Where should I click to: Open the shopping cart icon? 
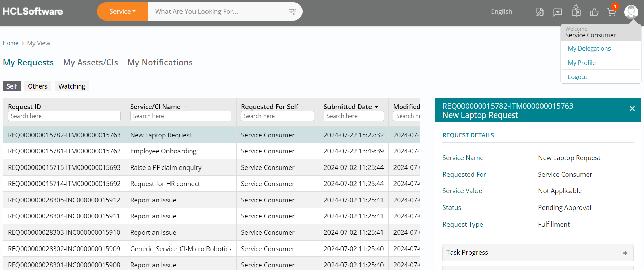point(612,12)
